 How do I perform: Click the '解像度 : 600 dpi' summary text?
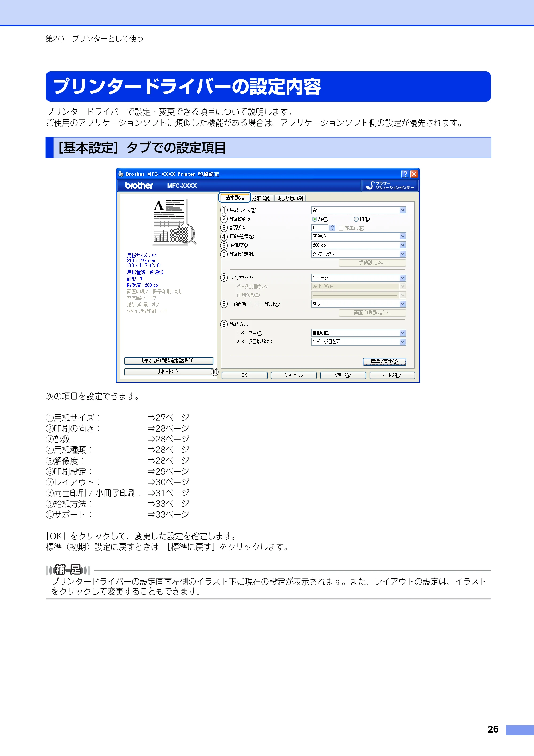[143, 285]
